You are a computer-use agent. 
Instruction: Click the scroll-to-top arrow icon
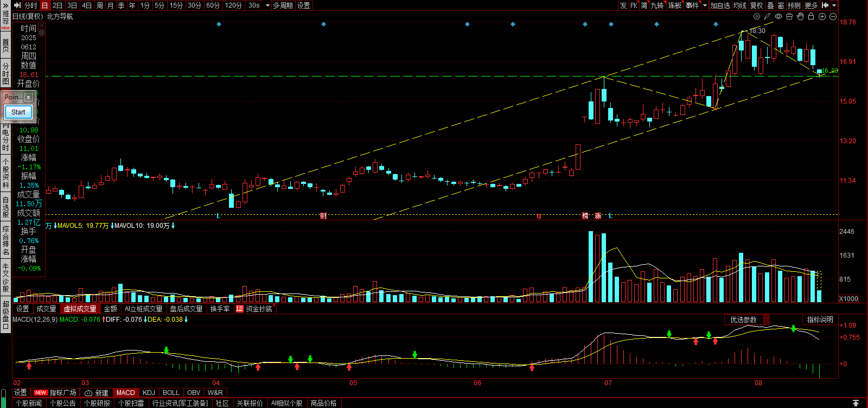click(x=856, y=403)
